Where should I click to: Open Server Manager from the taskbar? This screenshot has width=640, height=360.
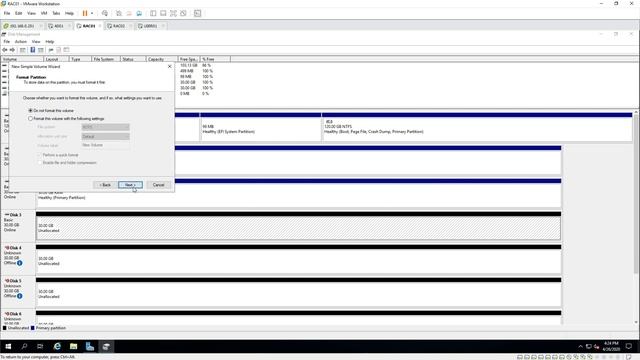click(90, 347)
